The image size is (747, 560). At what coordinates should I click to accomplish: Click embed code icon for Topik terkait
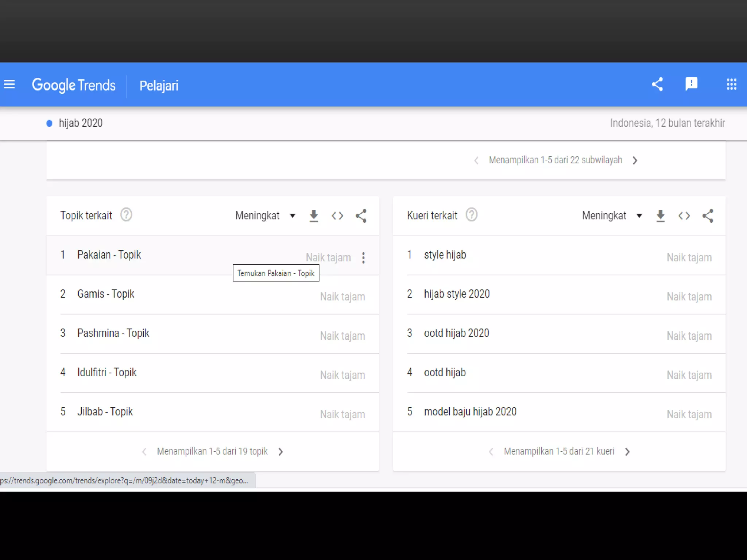coord(337,216)
